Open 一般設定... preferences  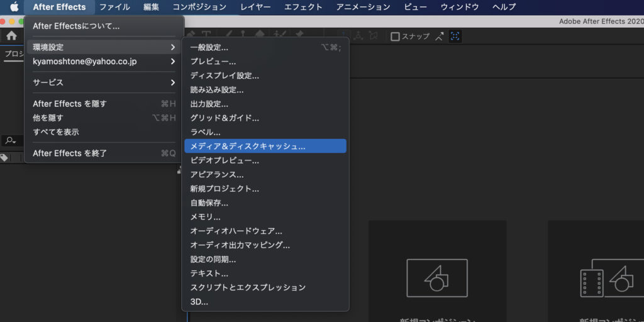(x=265, y=48)
